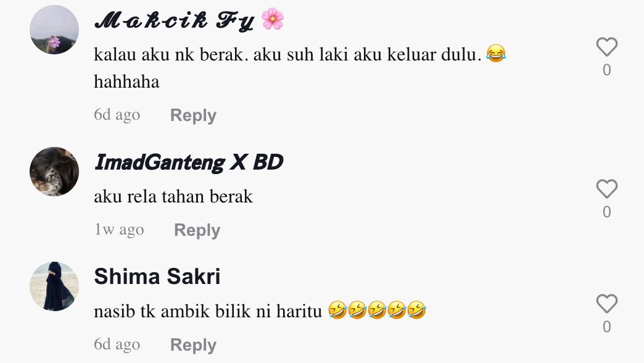Go to Shima Sakri's username link

click(x=157, y=276)
